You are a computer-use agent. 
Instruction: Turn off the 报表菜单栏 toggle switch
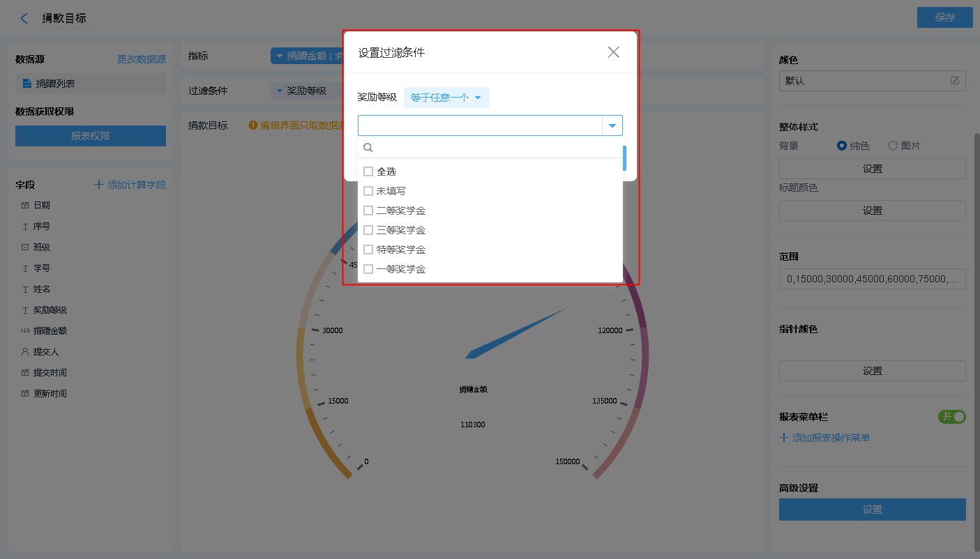tap(952, 417)
